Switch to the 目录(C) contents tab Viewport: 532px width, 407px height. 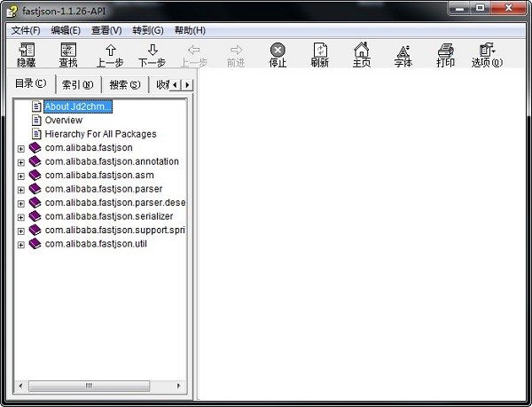[31, 83]
